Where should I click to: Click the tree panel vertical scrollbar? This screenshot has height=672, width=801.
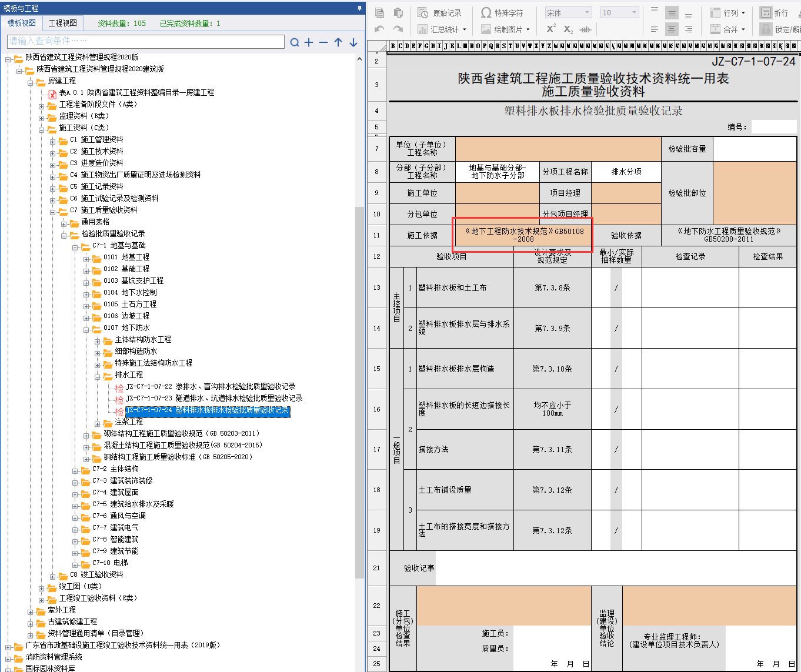[x=359, y=392]
